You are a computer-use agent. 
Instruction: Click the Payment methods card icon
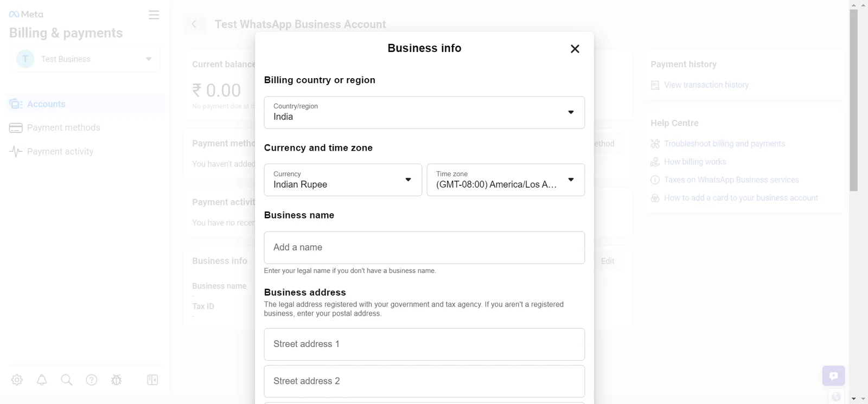pos(16,128)
